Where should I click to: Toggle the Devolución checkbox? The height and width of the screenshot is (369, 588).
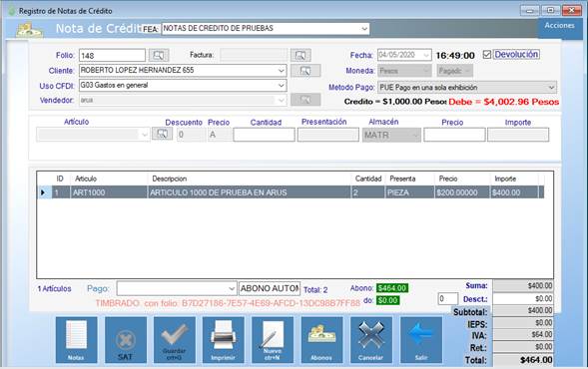click(x=487, y=55)
